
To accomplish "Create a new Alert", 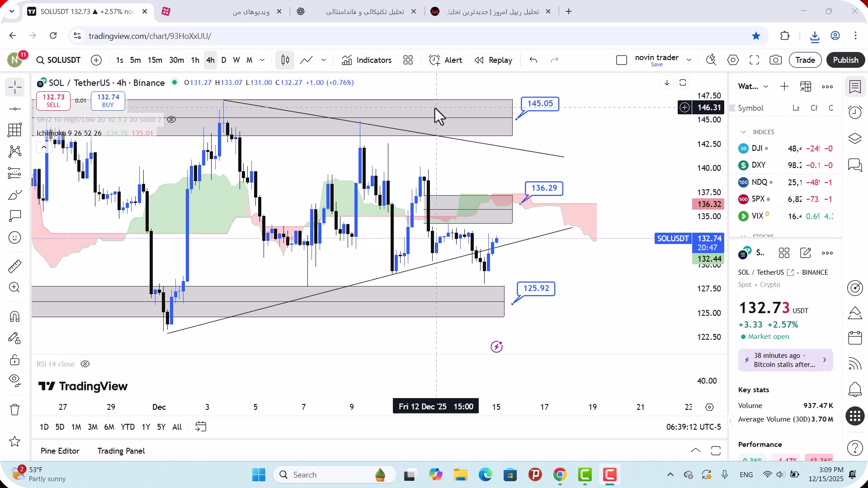I will [445, 60].
